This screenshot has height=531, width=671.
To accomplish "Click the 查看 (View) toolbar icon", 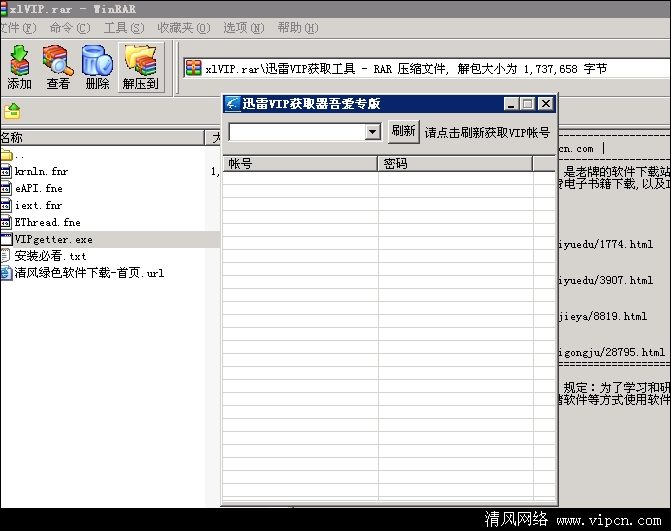I will 58,68.
